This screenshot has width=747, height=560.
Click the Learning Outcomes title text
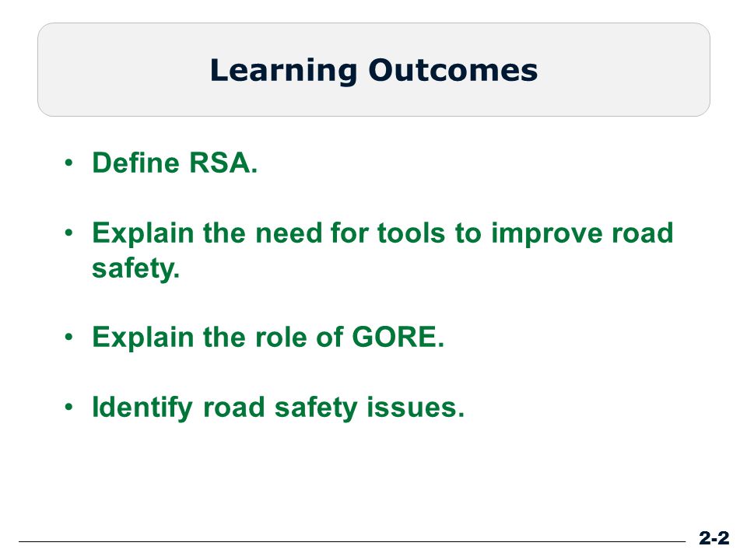point(373,71)
